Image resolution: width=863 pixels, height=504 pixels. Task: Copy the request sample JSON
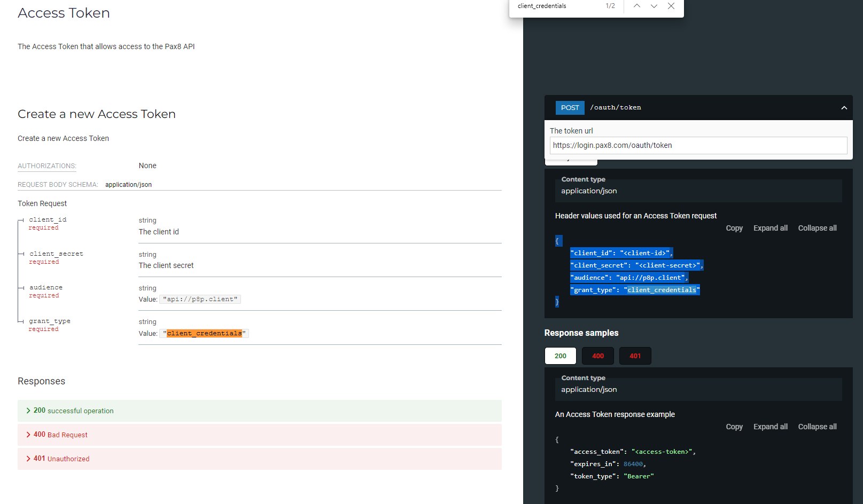(734, 228)
